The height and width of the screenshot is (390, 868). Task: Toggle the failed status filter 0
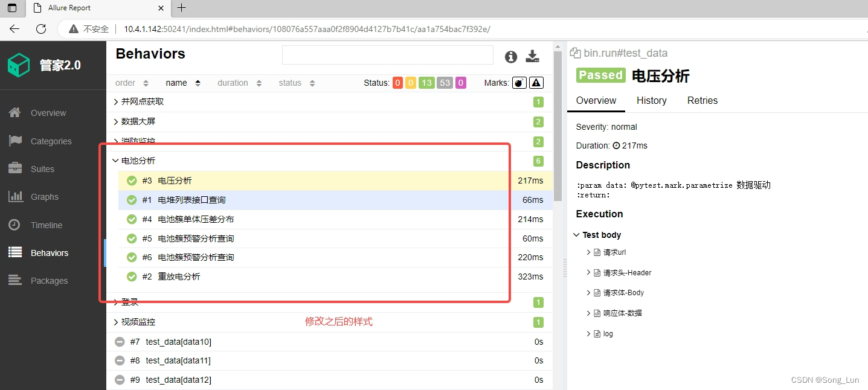397,83
